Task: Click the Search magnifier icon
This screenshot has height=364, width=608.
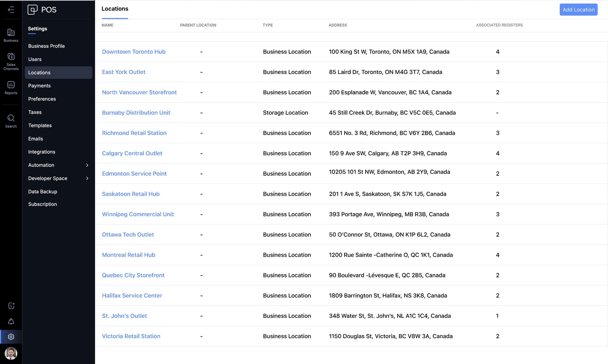Action: pyautogui.click(x=11, y=119)
